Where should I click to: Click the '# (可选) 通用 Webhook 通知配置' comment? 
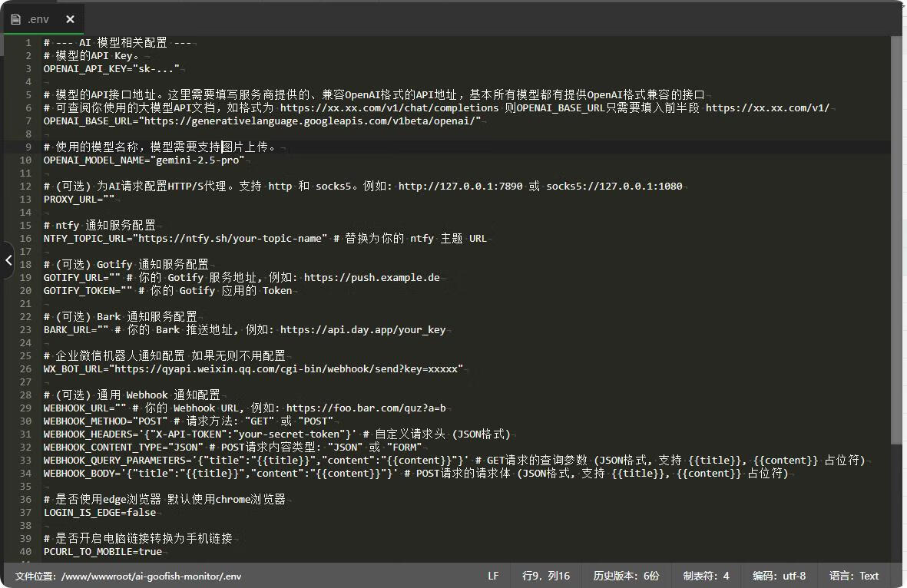pos(132,395)
